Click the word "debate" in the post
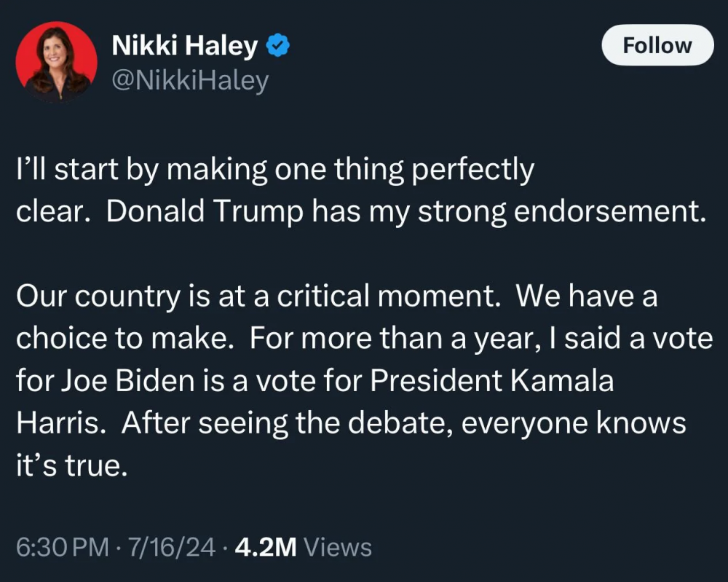 pyautogui.click(x=392, y=423)
